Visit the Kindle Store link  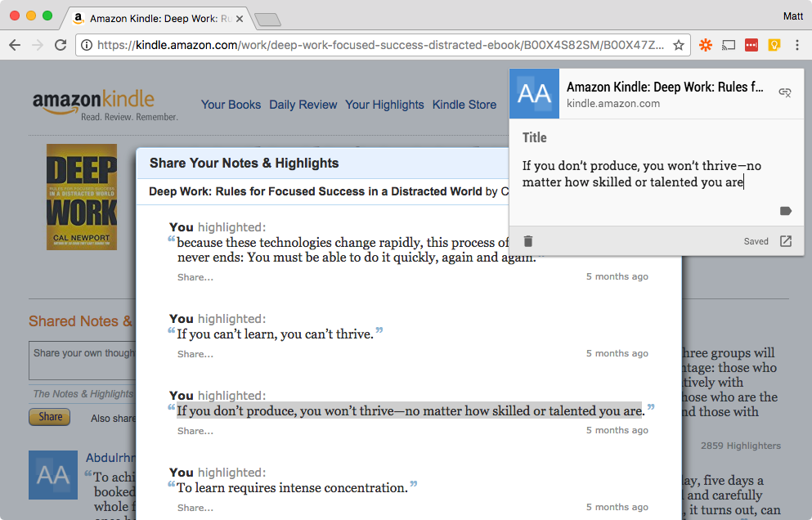click(x=464, y=105)
